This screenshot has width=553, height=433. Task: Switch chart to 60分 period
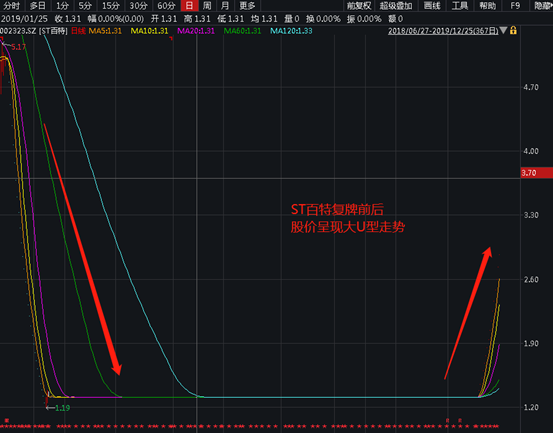(166, 6)
